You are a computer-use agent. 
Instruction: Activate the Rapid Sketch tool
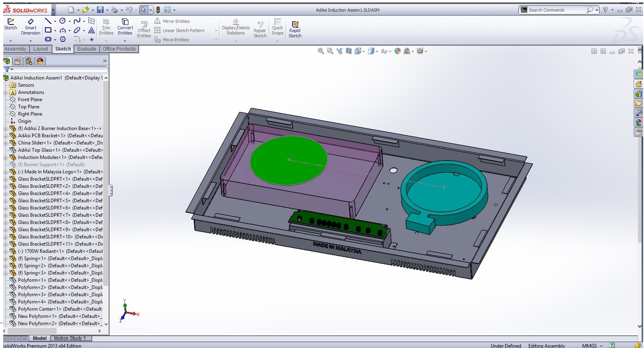(295, 29)
